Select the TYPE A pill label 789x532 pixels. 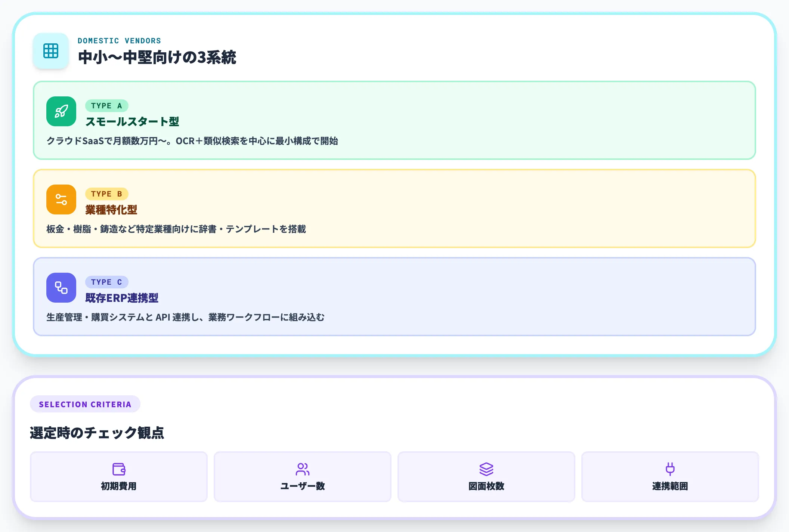pyautogui.click(x=107, y=106)
